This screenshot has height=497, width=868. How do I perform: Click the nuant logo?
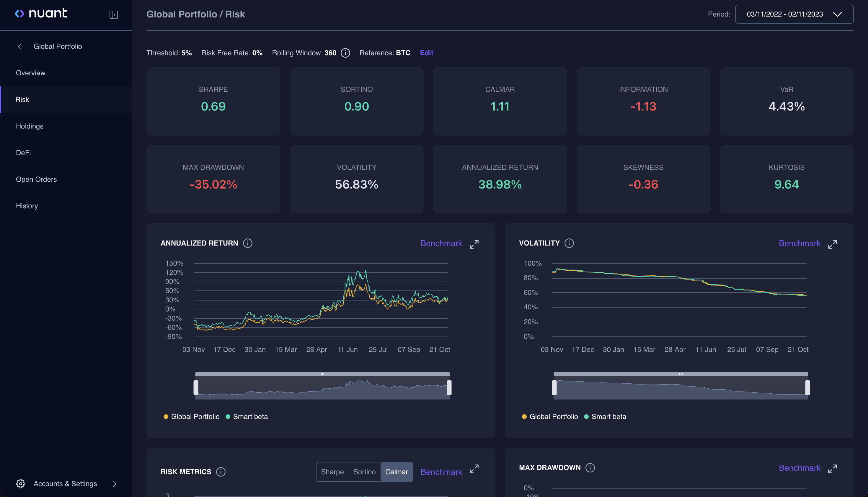click(x=41, y=14)
